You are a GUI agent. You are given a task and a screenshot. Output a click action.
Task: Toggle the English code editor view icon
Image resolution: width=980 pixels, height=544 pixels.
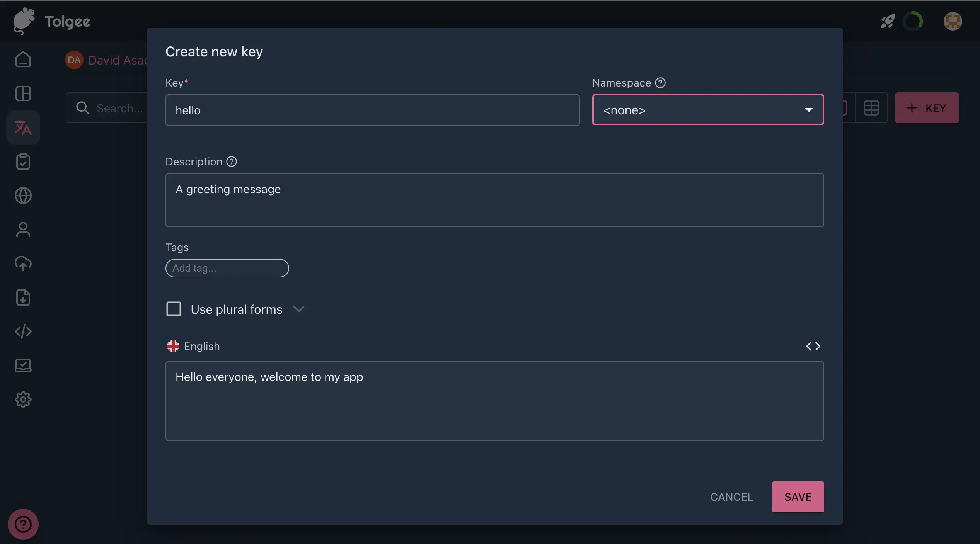(x=813, y=346)
